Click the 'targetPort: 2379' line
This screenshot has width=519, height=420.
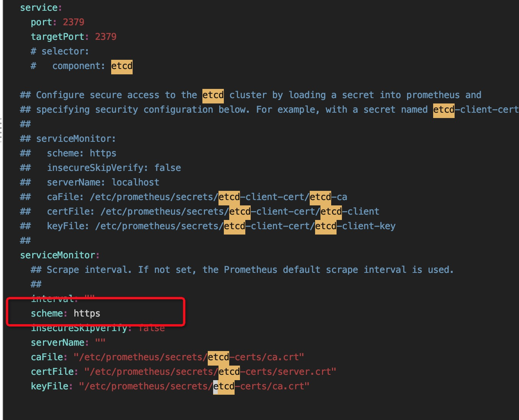coord(74,37)
